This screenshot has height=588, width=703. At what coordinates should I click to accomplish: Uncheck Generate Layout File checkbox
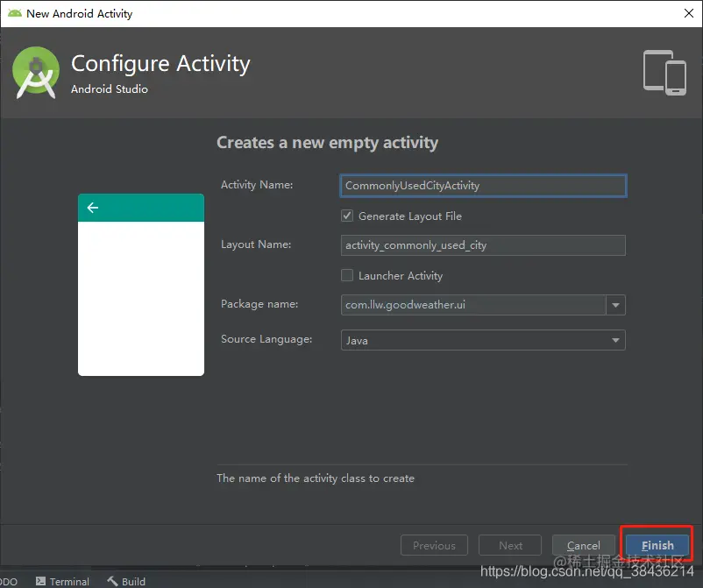(347, 216)
